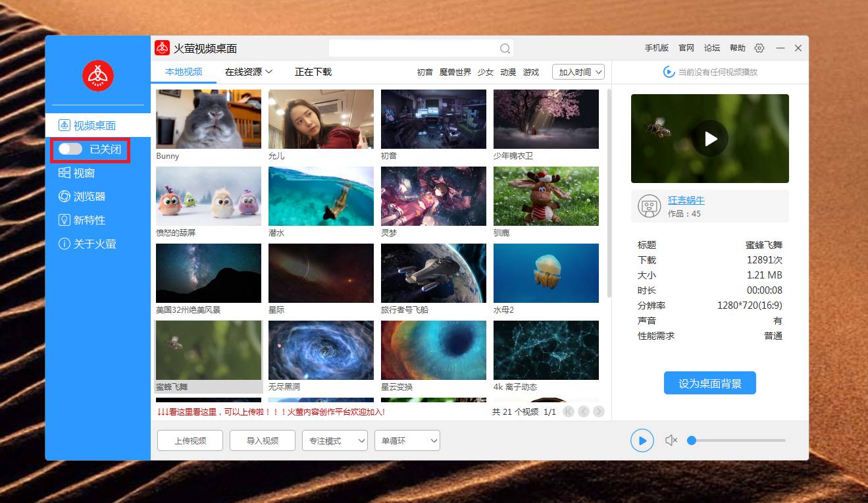The image size is (868, 503).
Task: Select 浏览器 in the sidebar
Action: [x=89, y=196]
